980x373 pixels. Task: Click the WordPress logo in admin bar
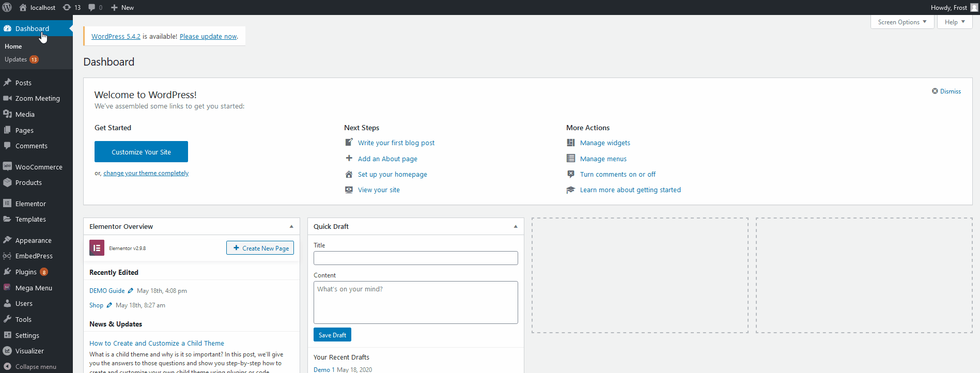click(x=7, y=7)
